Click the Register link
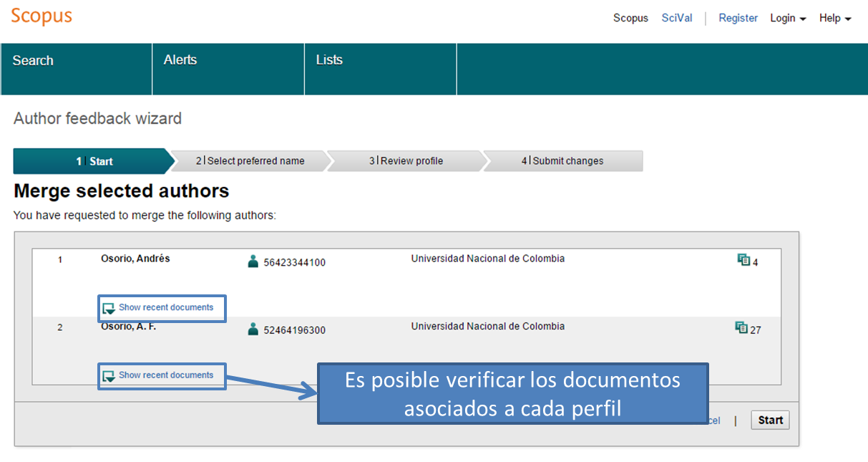 coord(738,18)
